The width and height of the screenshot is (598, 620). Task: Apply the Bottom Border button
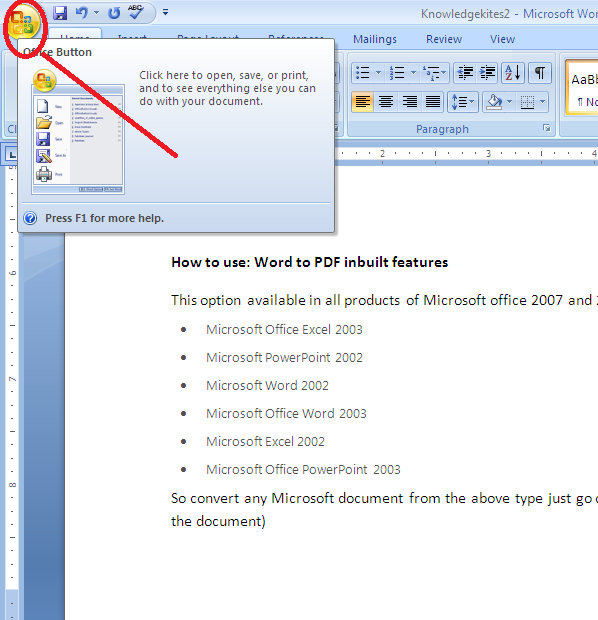(x=527, y=102)
